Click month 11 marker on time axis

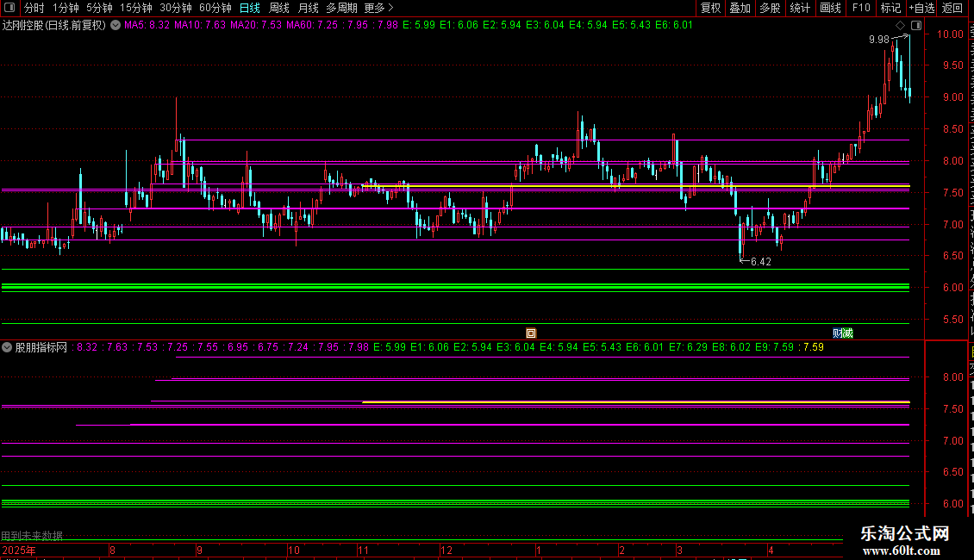(364, 550)
